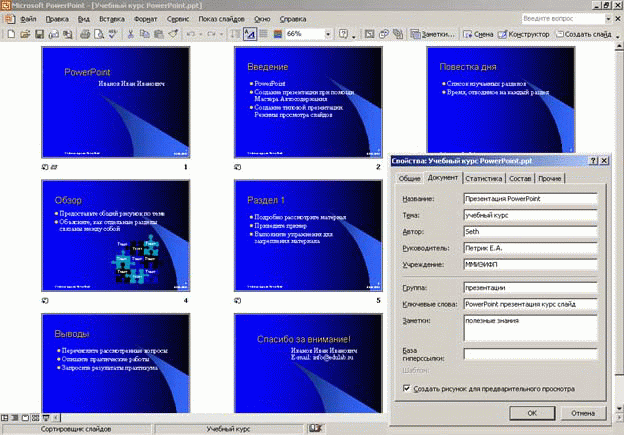Create a new presentation with the New icon
The image size is (624, 435).
(x=11, y=34)
